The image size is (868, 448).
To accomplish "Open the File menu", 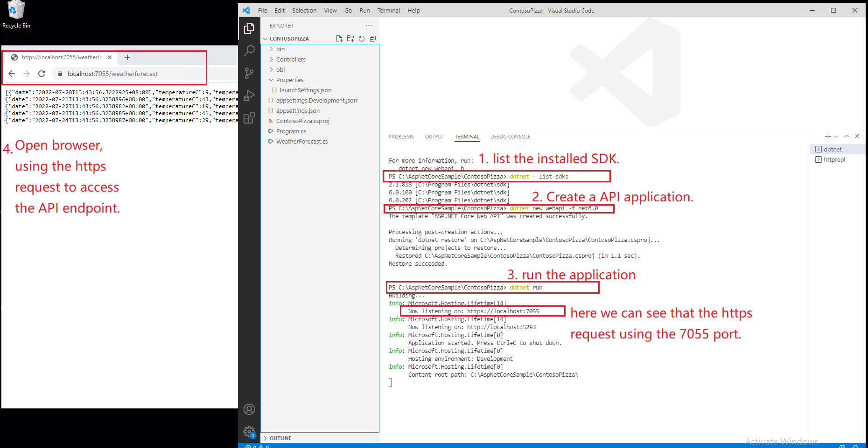I will click(263, 10).
